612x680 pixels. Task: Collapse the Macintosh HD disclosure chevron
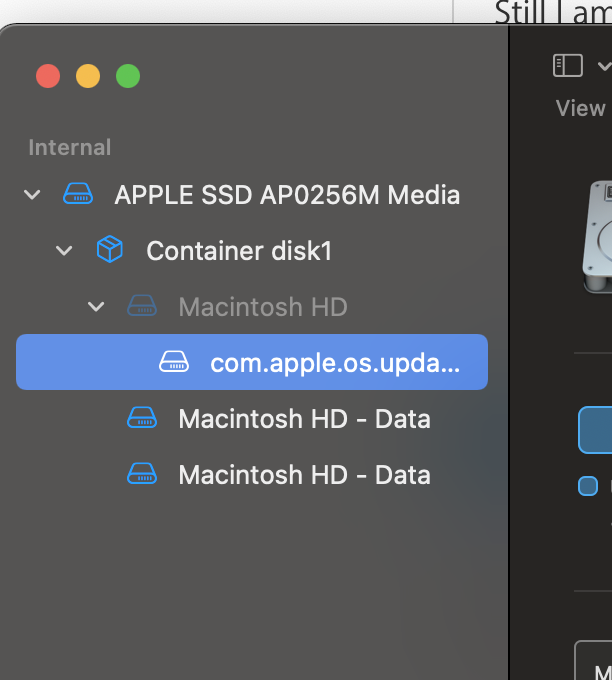click(97, 306)
